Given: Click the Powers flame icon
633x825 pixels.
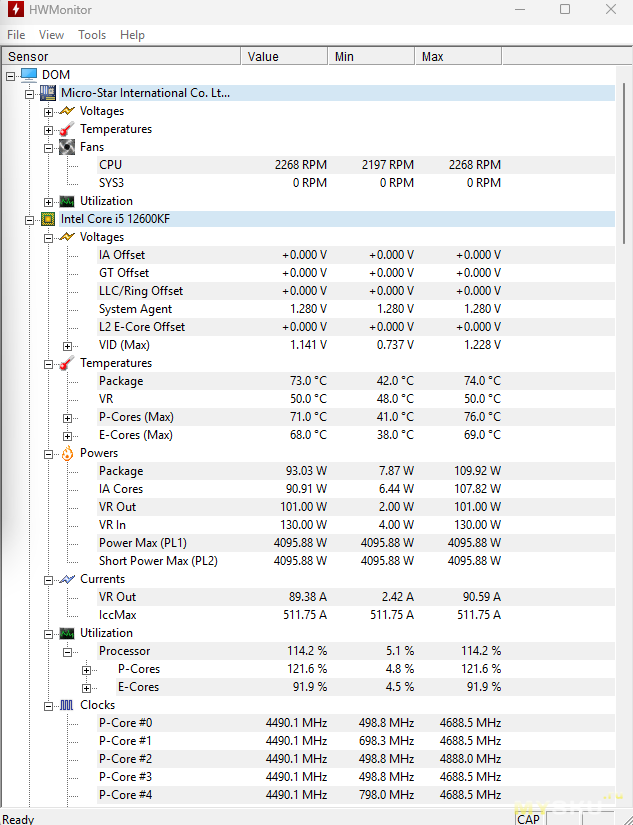Looking at the screenshot, I should click(67, 453).
